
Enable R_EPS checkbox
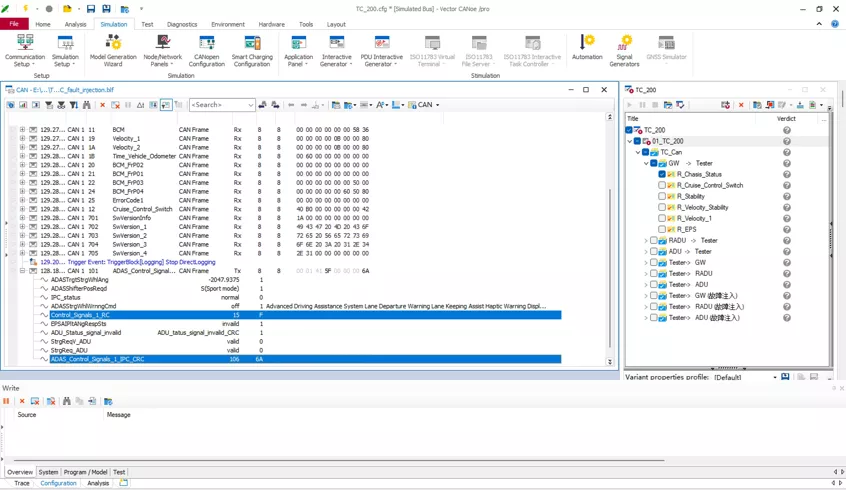pyautogui.click(x=662, y=229)
